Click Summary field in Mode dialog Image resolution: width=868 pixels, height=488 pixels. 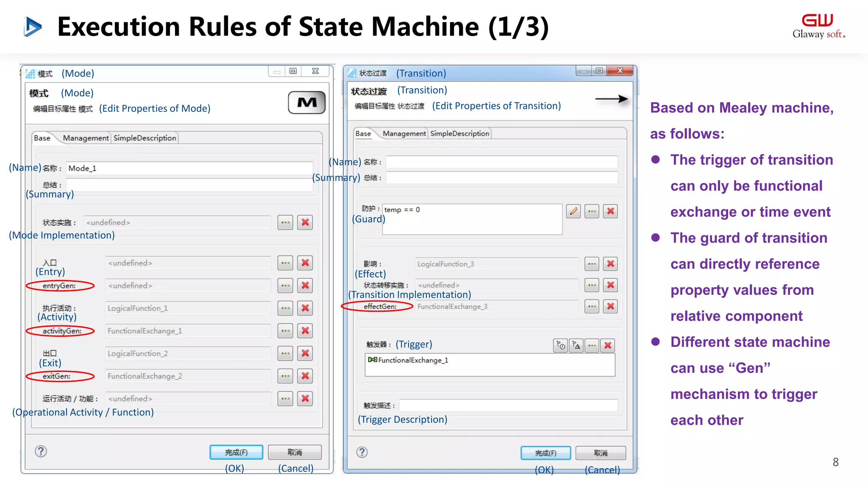tap(189, 185)
